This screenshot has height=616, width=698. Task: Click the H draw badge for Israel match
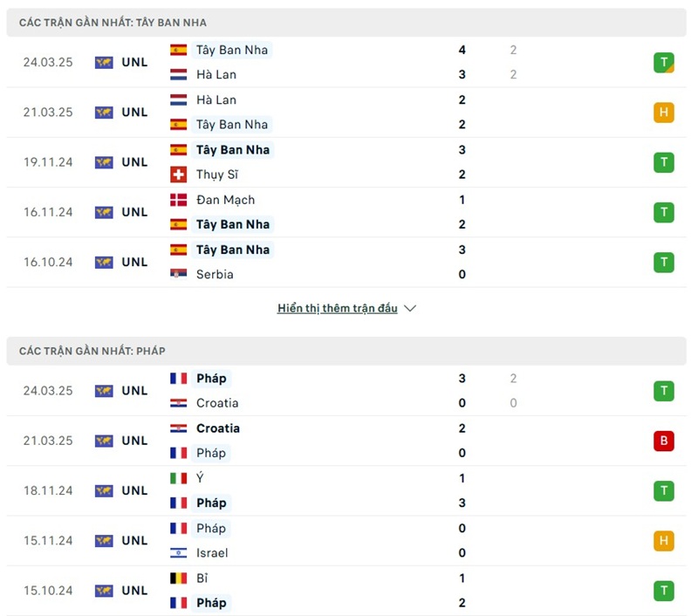664,541
